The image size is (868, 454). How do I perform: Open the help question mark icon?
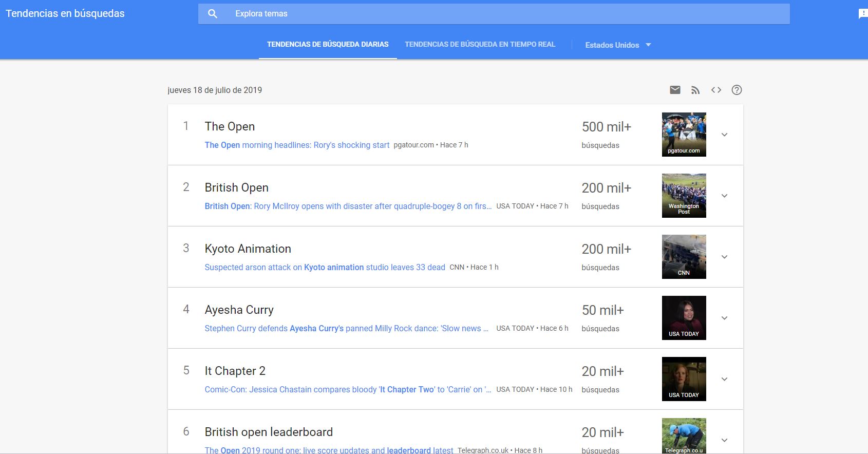pyautogui.click(x=737, y=90)
